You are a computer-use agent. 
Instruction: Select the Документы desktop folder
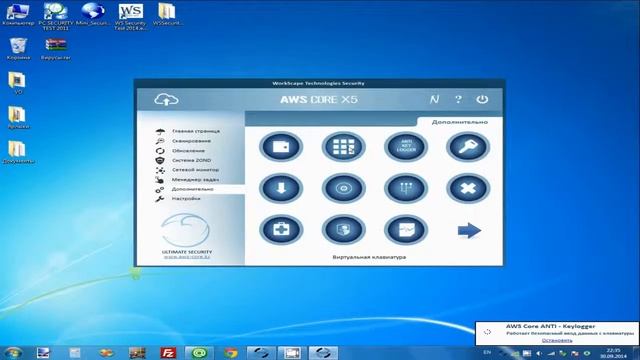coord(18,152)
